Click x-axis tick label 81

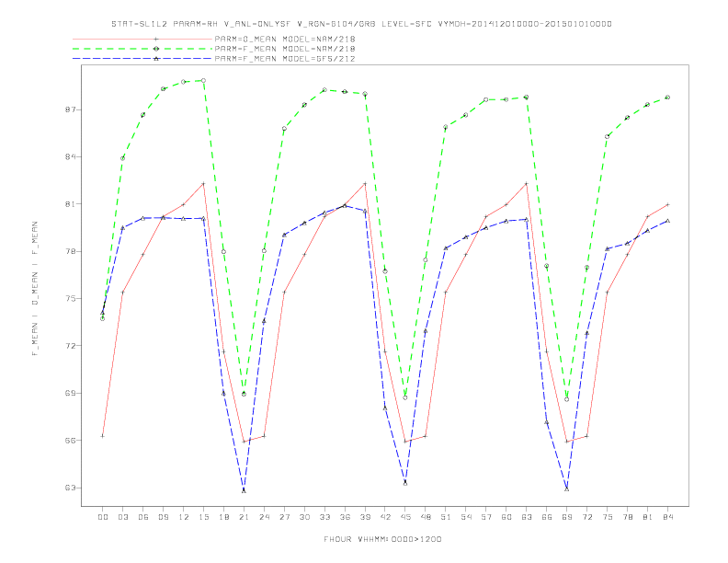pos(648,517)
